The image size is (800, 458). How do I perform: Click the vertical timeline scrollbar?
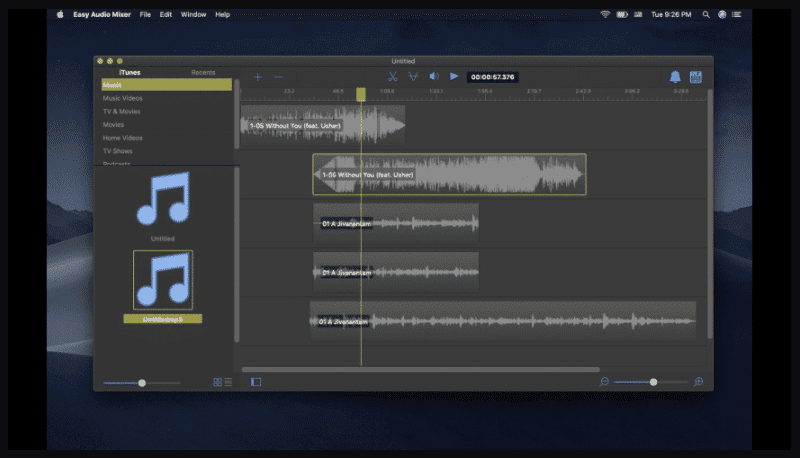coord(710,213)
